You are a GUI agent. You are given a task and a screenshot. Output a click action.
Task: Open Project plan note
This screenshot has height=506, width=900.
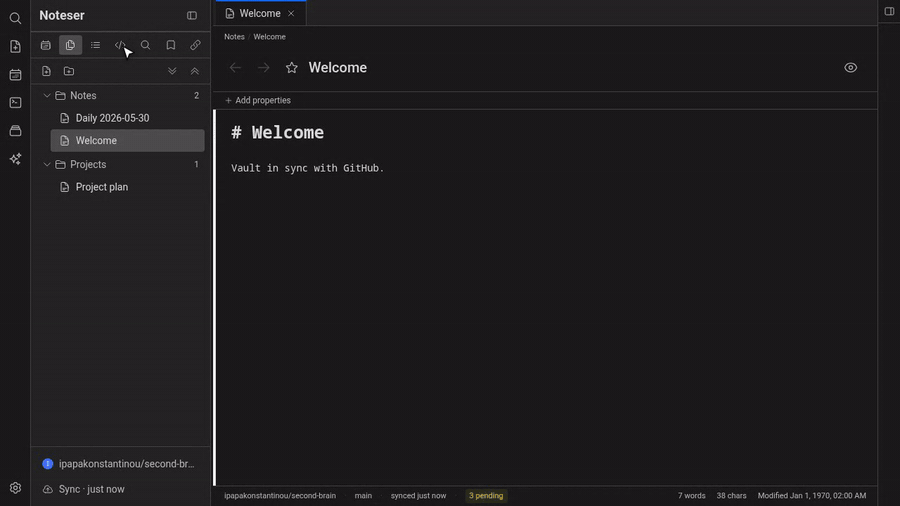click(127, 187)
